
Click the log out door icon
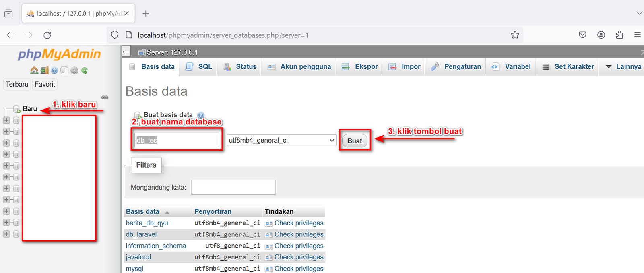click(44, 70)
